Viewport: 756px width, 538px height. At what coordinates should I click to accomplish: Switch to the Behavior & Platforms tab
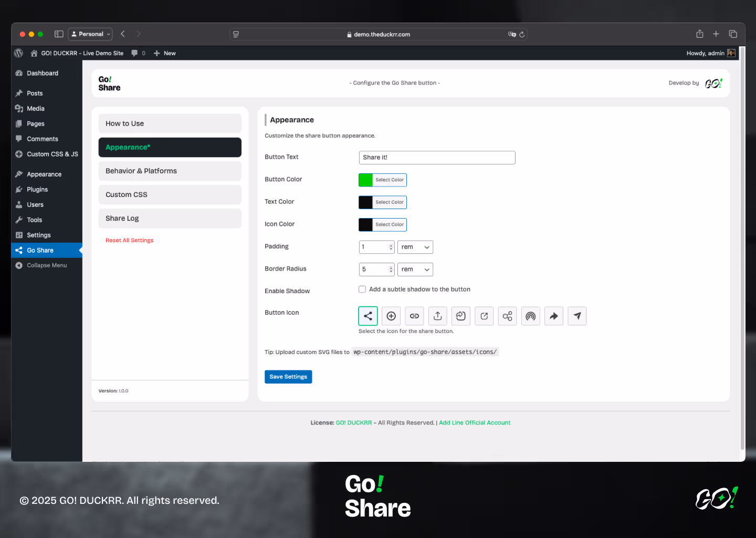170,171
